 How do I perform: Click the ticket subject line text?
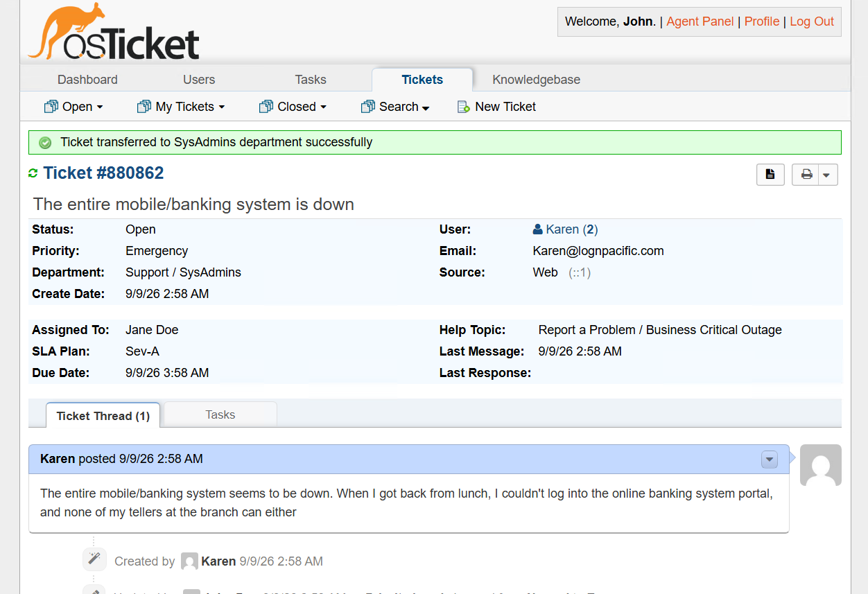click(x=193, y=204)
